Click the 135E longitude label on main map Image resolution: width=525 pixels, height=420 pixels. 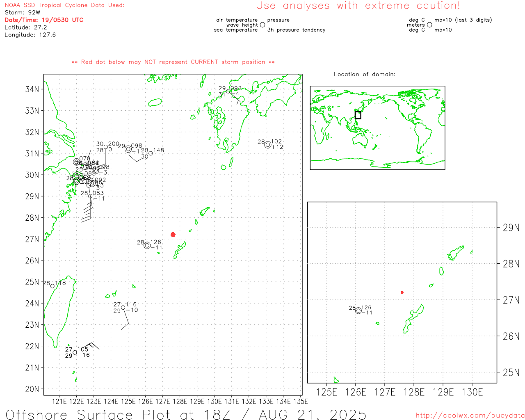tap(300, 402)
